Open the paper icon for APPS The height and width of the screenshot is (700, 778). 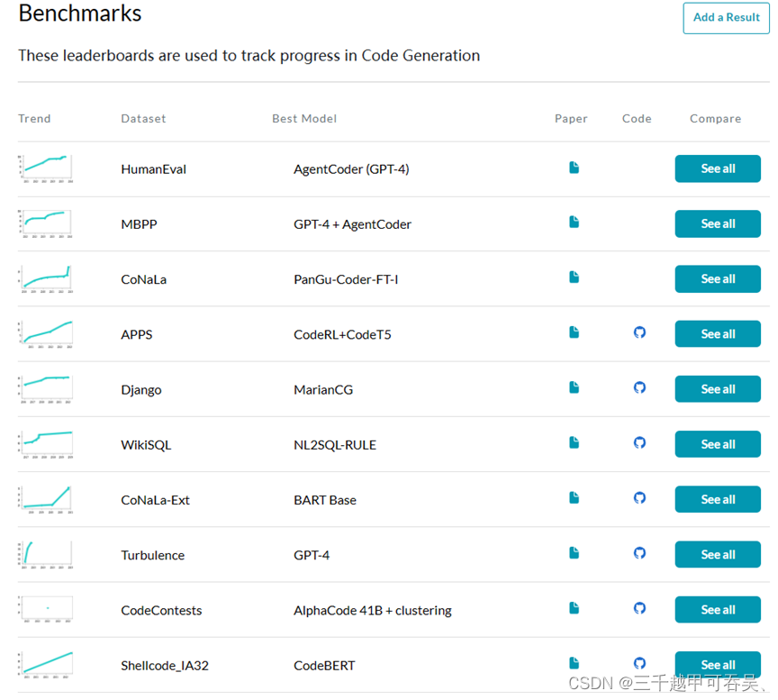pyautogui.click(x=574, y=332)
